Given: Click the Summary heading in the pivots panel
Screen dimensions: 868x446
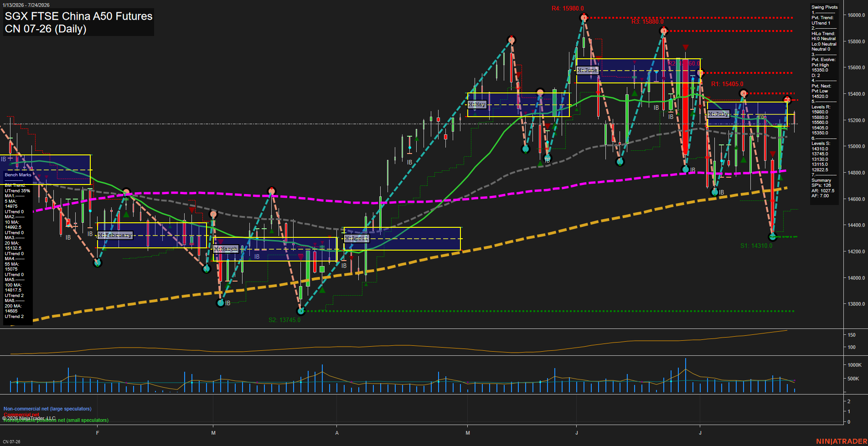Looking at the screenshot, I should 821,180.
